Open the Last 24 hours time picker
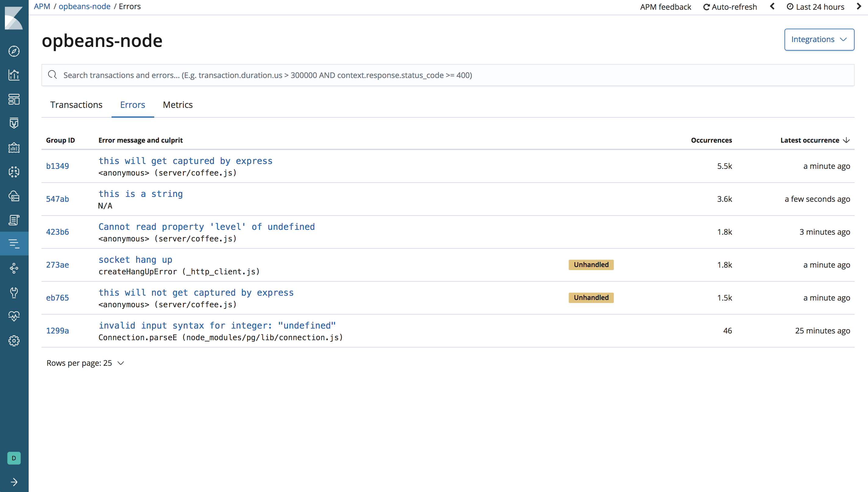 (x=819, y=6)
